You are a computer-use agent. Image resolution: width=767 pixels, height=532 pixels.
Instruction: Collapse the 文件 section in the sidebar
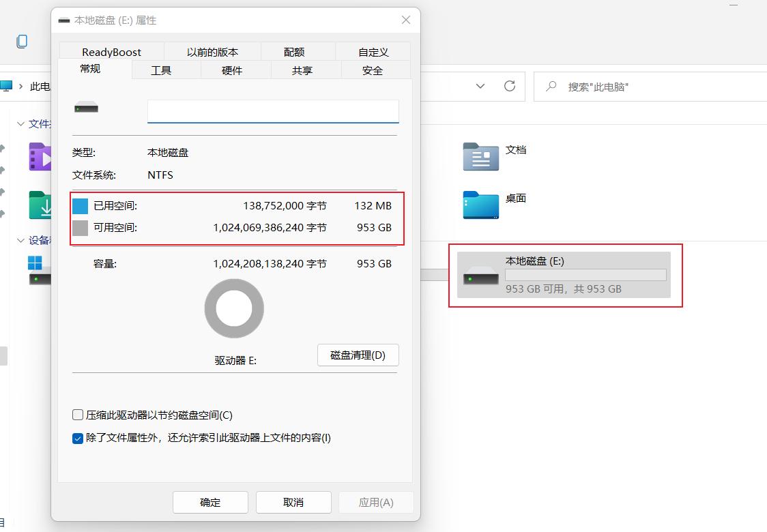[20, 124]
